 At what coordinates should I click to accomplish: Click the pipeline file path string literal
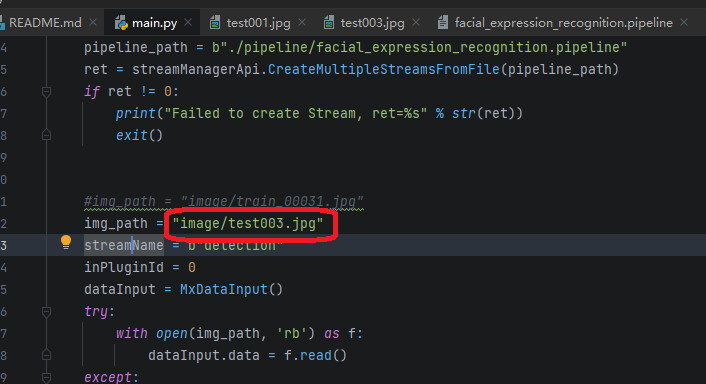coord(420,47)
